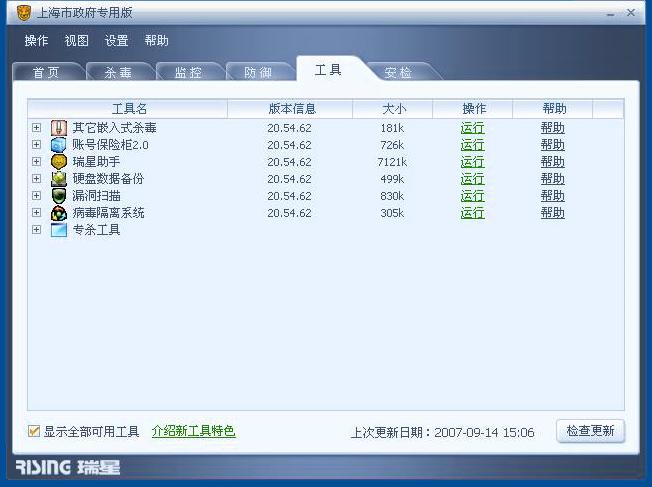This screenshot has width=652, height=487.
Task: Click the 专杀工具 folder icon
Action: [59, 230]
